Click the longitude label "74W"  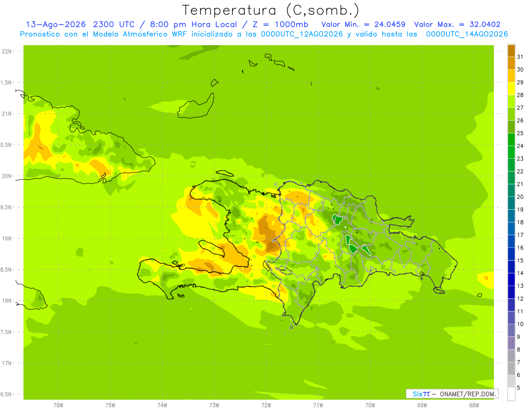162,405
